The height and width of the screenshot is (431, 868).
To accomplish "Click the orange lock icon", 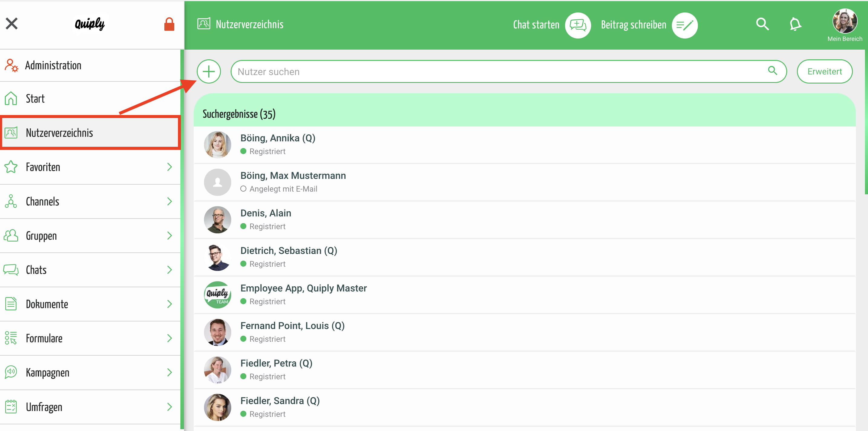I will pyautogui.click(x=169, y=24).
